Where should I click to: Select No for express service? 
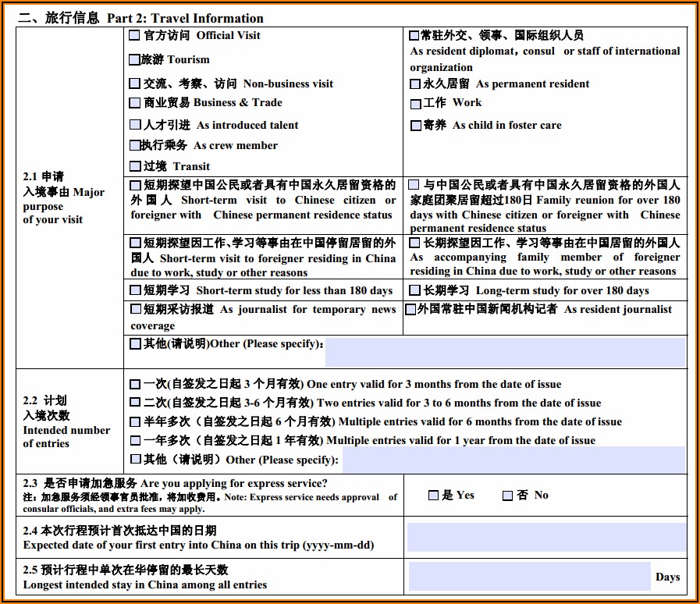[x=507, y=496]
